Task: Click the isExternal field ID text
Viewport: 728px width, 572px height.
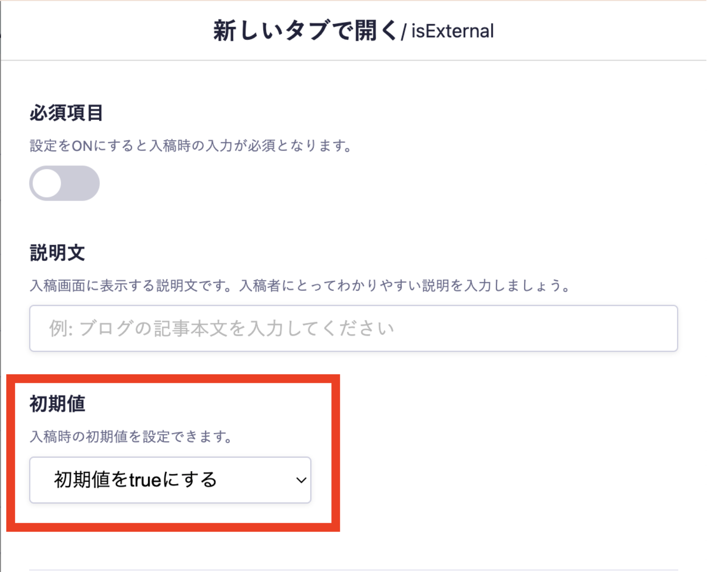Action: pos(452,31)
